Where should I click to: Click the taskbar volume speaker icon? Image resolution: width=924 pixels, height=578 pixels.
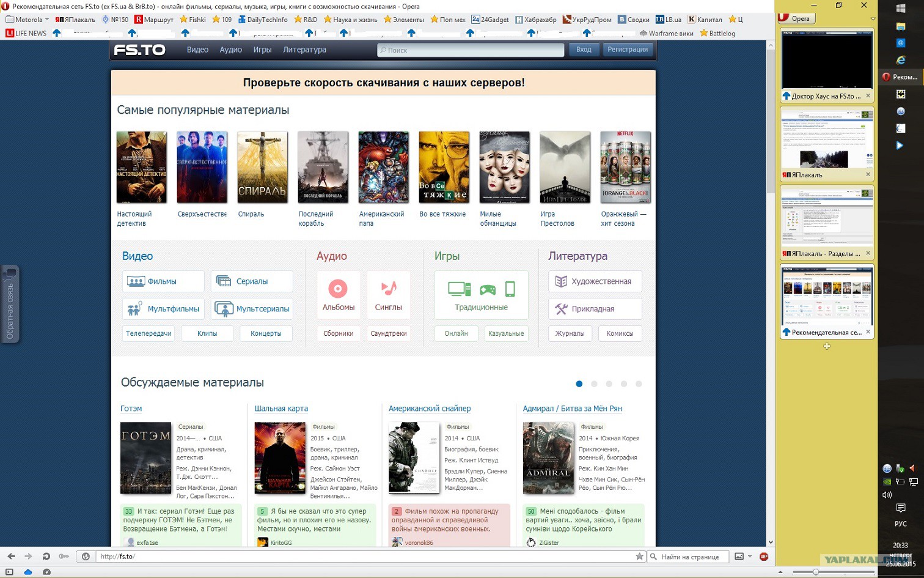point(887,495)
